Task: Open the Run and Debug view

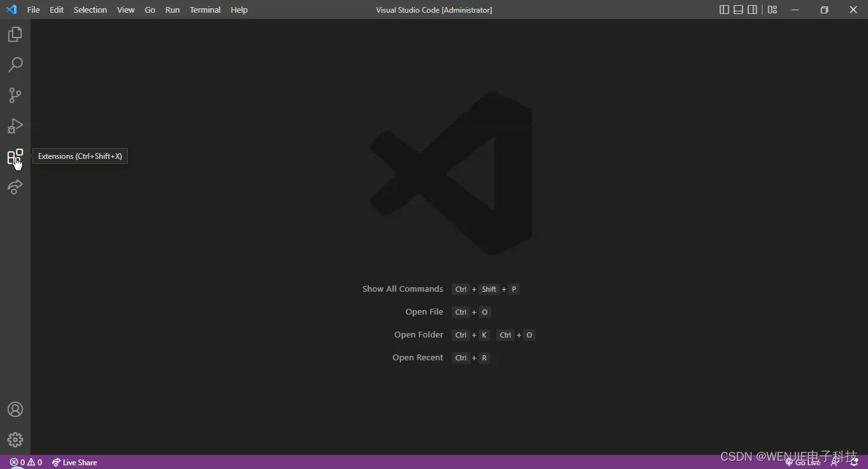Action: 15,126
